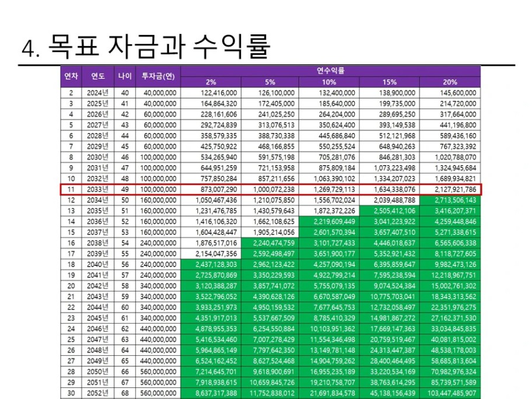The height and width of the screenshot is (399, 532).
Task: Select the '15%' return rate header
Action: point(390,82)
